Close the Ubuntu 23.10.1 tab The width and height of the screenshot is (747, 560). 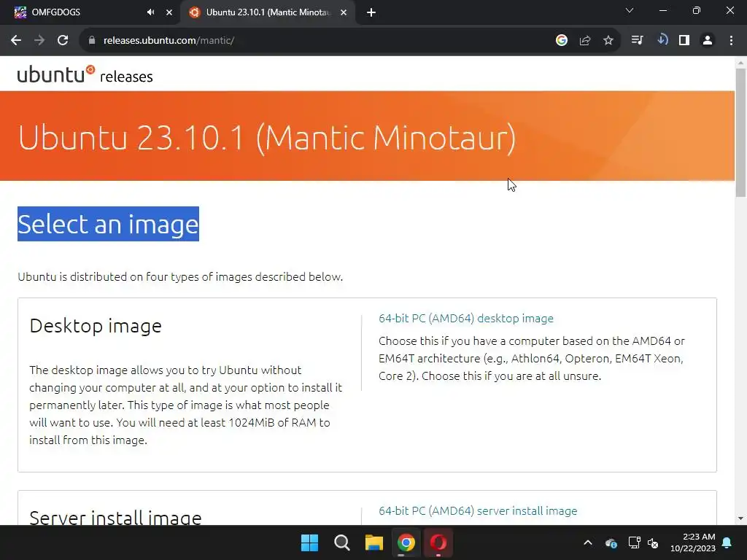coord(344,12)
